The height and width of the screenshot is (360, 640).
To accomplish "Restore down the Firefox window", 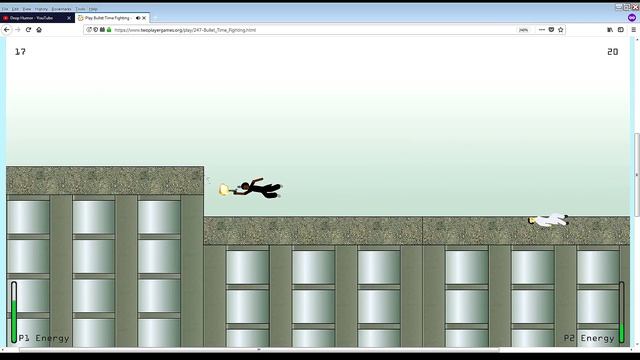I will [x=627, y=7].
